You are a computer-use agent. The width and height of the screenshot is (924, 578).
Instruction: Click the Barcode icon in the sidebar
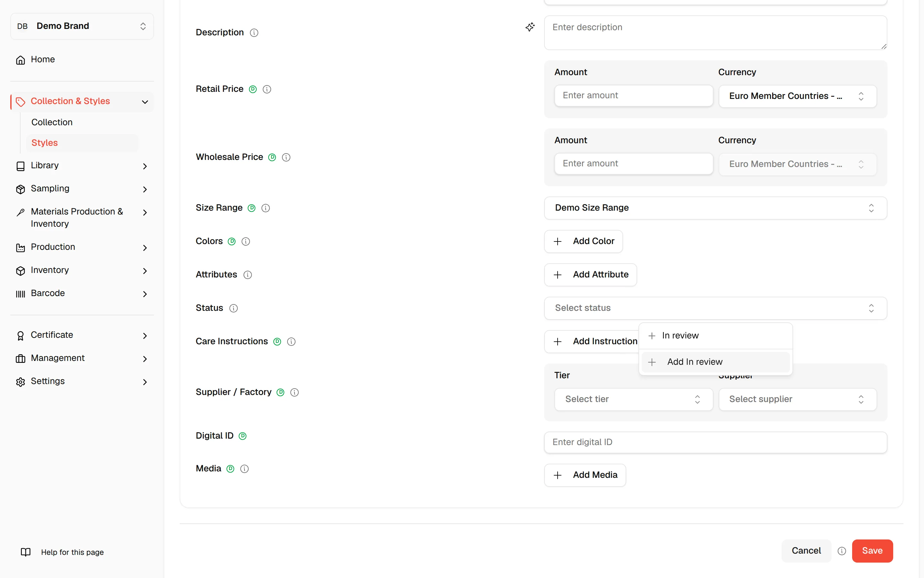point(21,293)
